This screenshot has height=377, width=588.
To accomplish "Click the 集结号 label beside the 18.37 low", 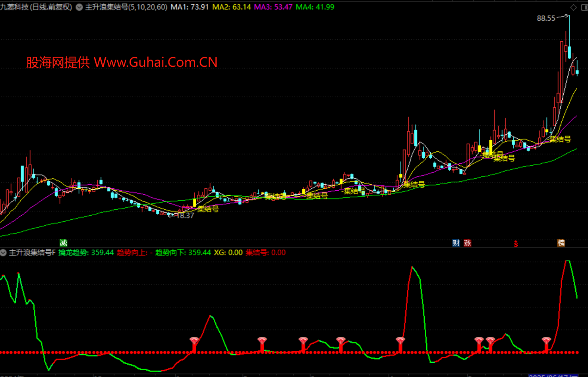I will pyautogui.click(x=208, y=209).
